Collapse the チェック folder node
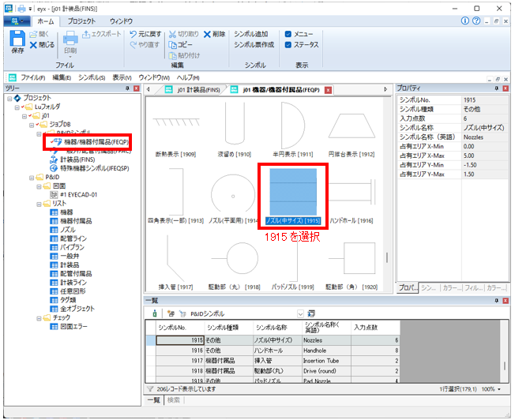 pyautogui.click(x=39, y=318)
